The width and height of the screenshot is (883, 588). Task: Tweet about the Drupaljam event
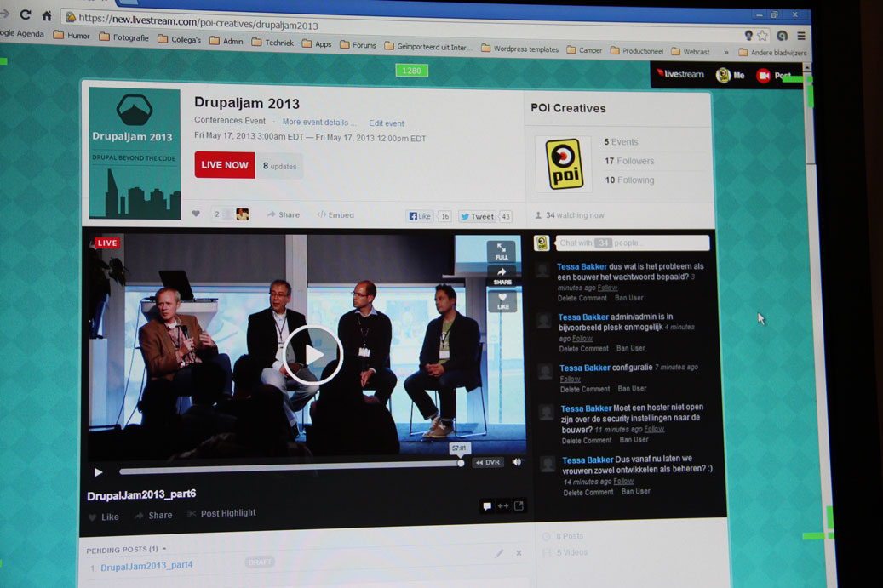(477, 217)
